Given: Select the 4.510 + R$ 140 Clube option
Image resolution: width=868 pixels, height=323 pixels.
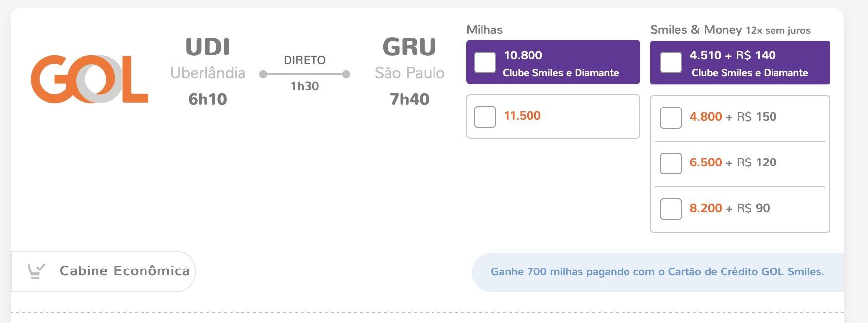Looking at the screenshot, I should coord(671,62).
